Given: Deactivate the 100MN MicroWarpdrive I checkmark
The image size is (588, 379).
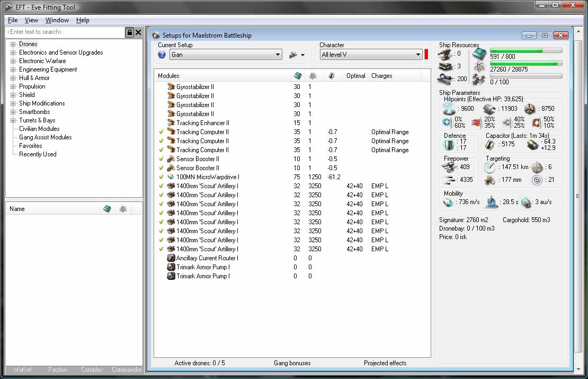Looking at the screenshot, I should [161, 177].
